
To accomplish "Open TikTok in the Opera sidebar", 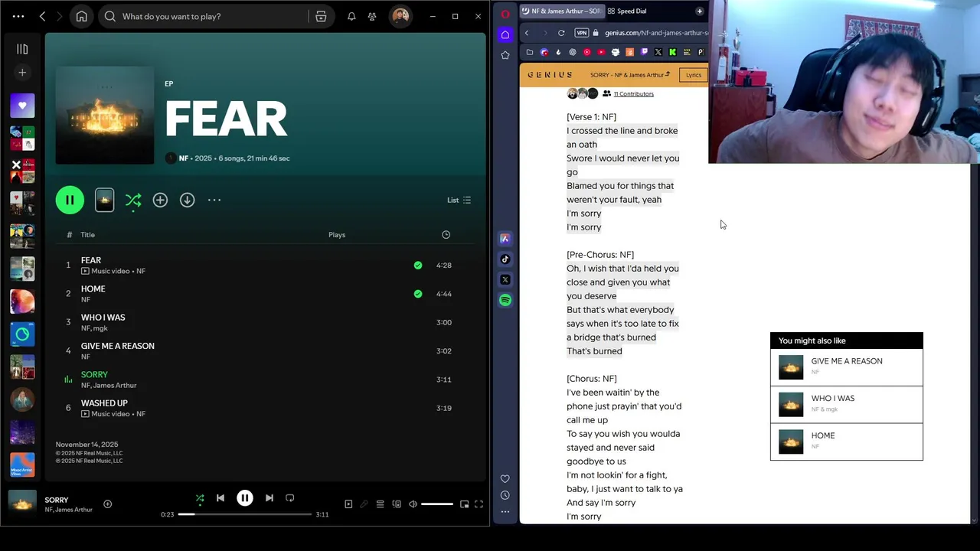I will 505,259.
